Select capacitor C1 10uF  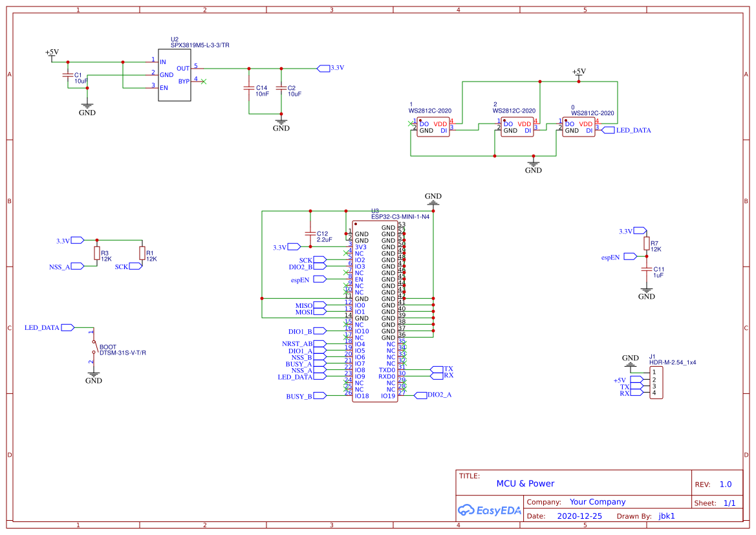(x=68, y=76)
